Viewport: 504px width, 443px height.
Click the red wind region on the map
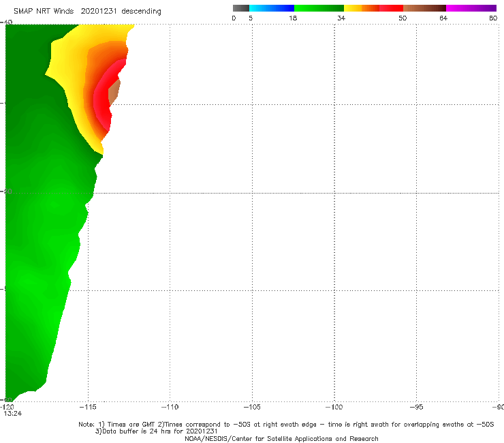click(102, 98)
